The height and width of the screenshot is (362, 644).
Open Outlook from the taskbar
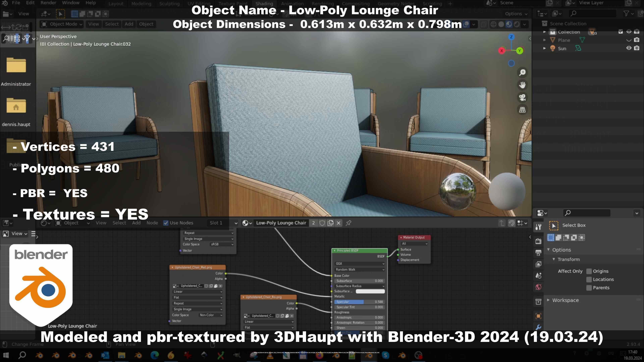point(105,355)
